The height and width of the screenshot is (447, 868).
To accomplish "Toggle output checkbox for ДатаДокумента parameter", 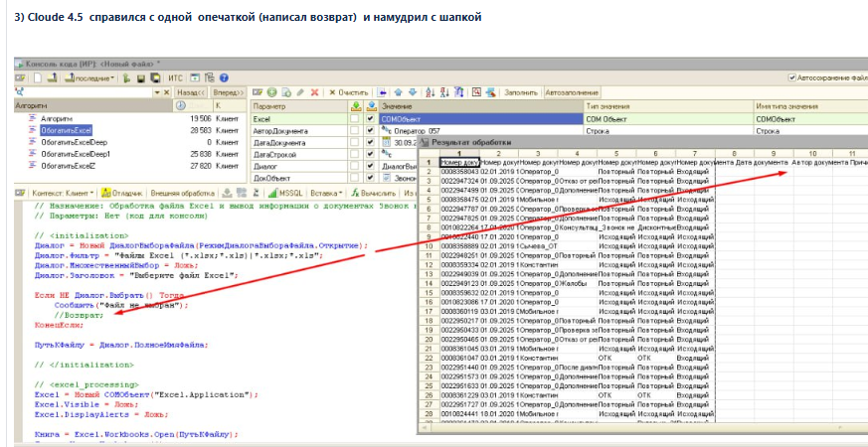I will coord(370,143).
